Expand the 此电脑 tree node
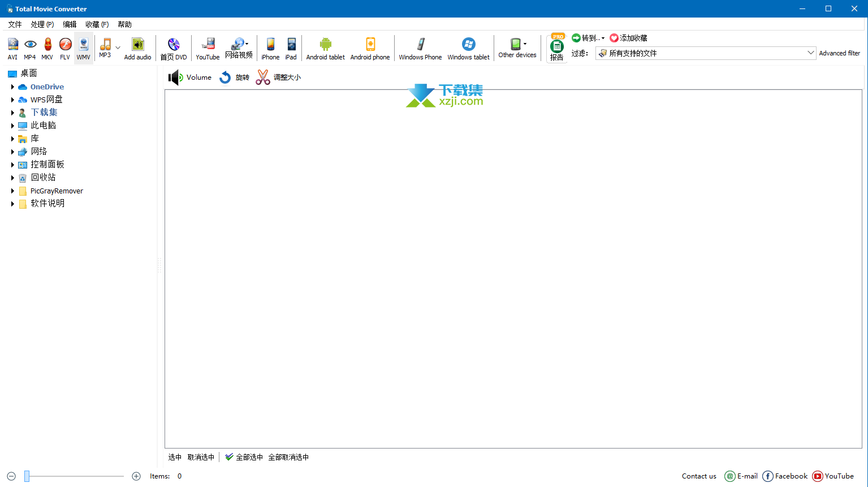Screen dimensions: 868x487 click(x=12, y=126)
